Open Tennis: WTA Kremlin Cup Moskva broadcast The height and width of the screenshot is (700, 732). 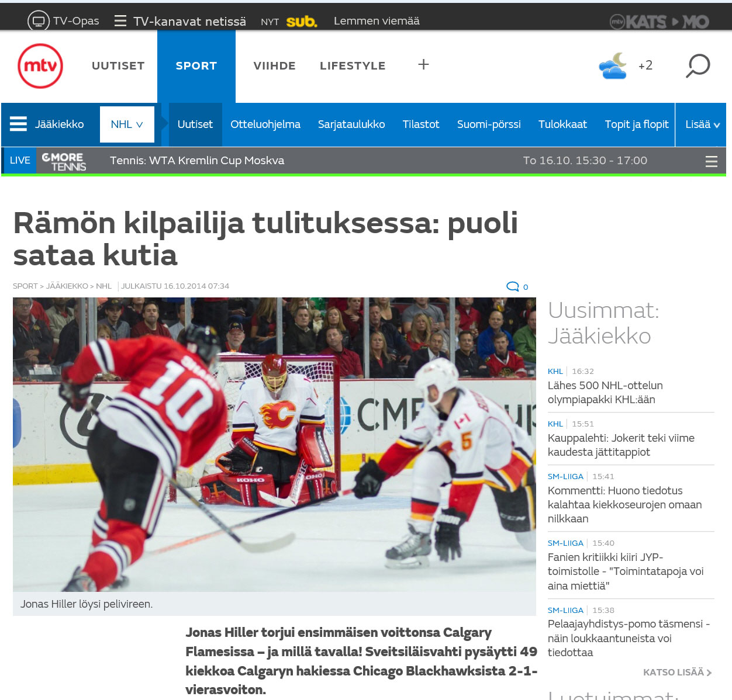coord(197,161)
